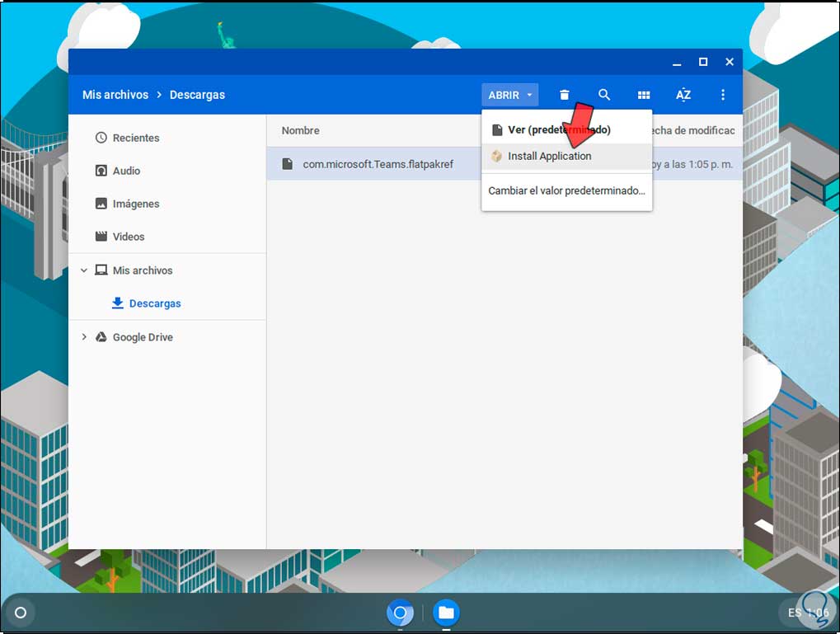The height and width of the screenshot is (634, 840).
Task: Click the Imágenes picture icon
Action: coord(101,204)
